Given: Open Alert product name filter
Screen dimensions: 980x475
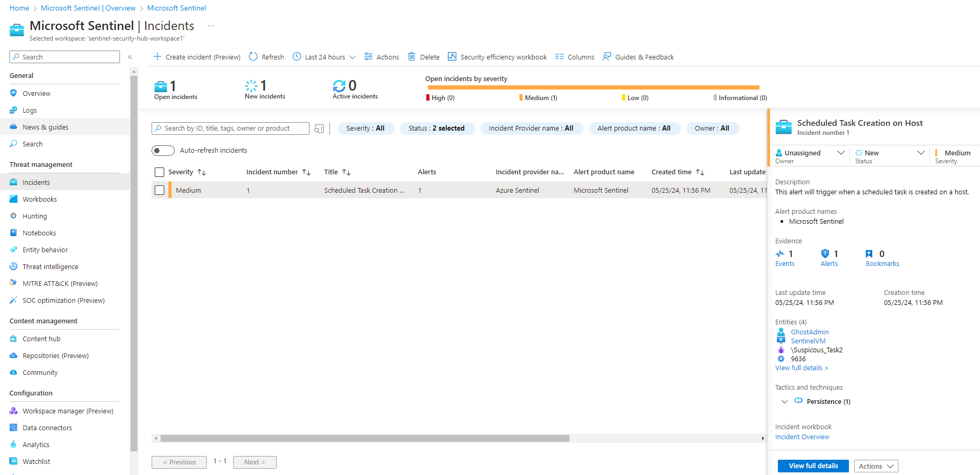Looking at the screenshot, I should (x=634, y=128).
